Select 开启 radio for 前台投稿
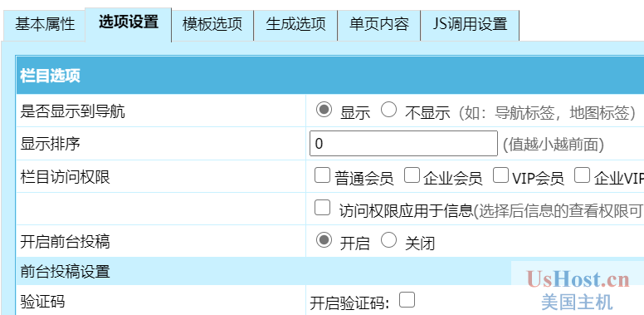The width and height of the screenshot is (644, 315). [324, 240]
